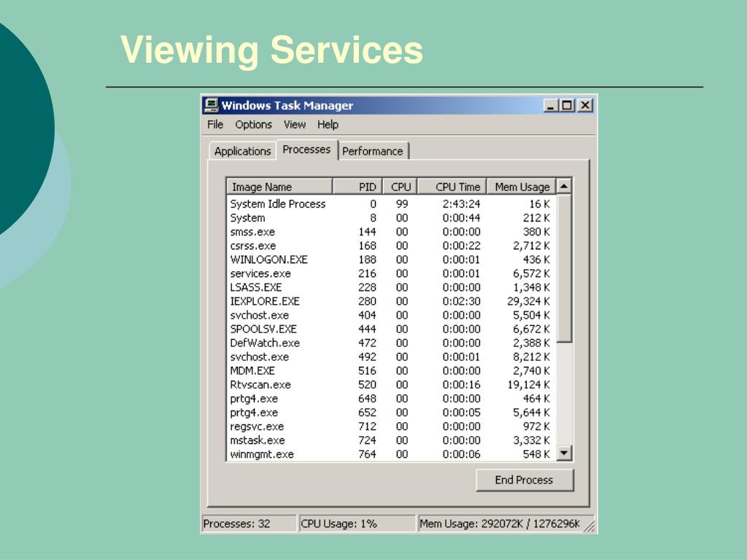This screenshot has width=747, height=560.
Task: Click the resize grip in status bar
Action: tap(589, 525)
